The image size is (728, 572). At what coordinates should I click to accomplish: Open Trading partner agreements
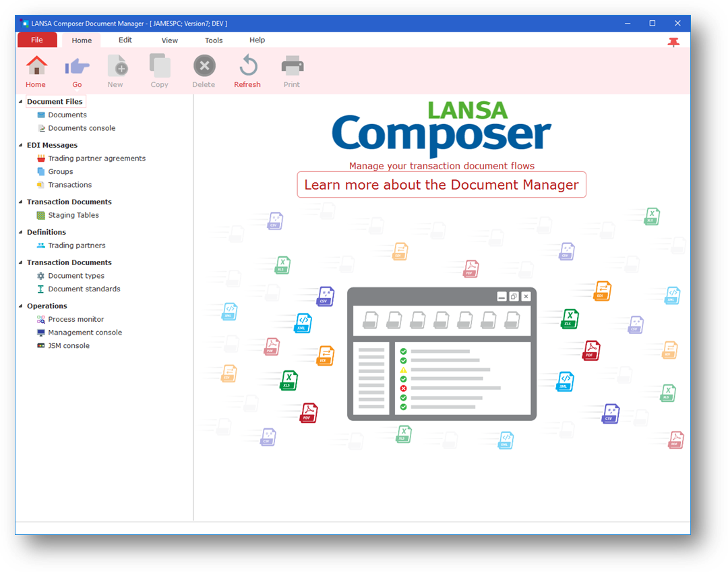point(96,159)
